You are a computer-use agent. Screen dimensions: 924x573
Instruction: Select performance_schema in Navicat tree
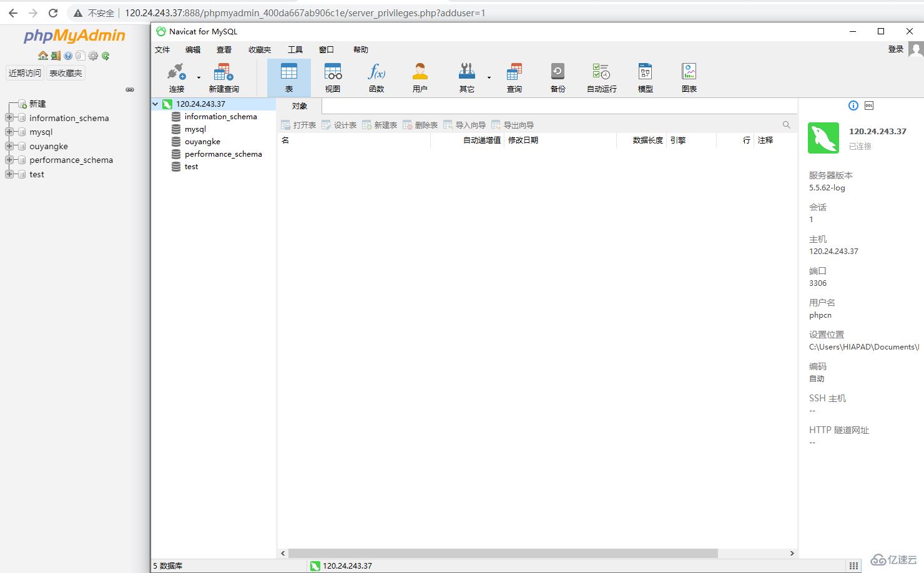coord(223,154)
